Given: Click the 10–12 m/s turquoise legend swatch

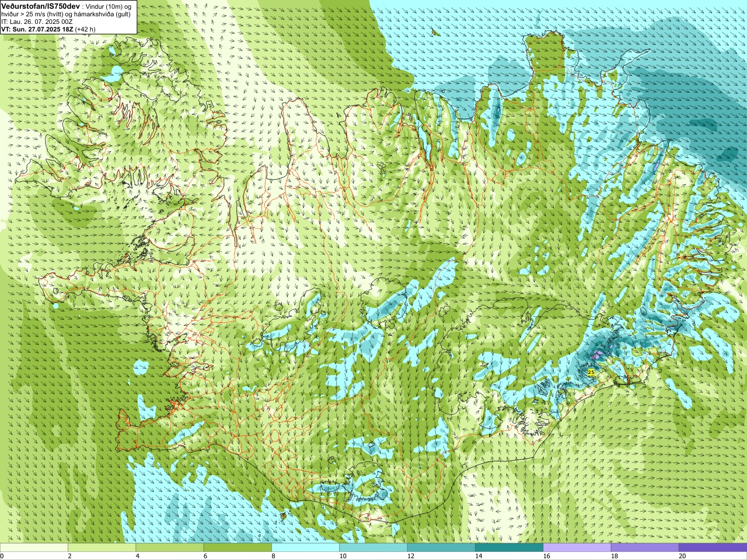Looking at the screenshot, I should pos(373,548).
